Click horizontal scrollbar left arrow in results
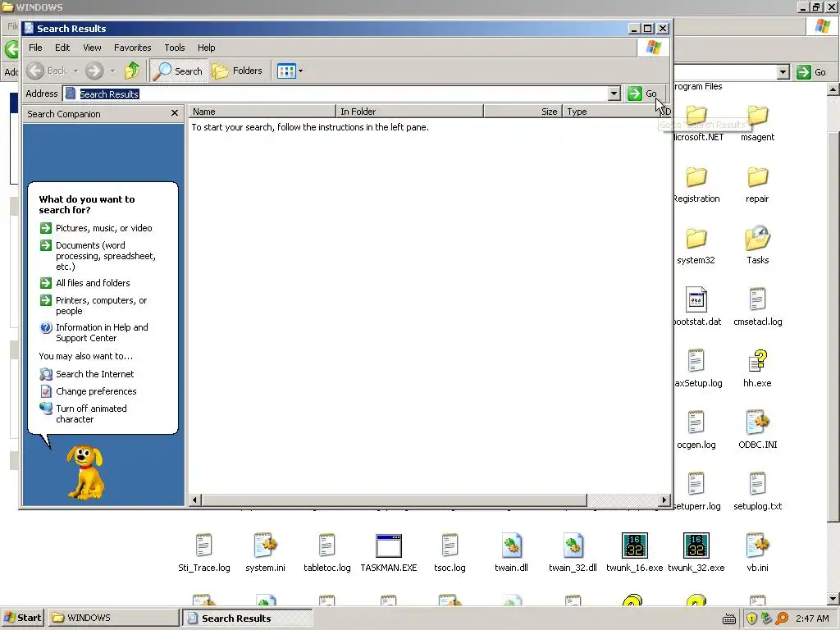This screenshot has width=840, height=630. point(195,500)
